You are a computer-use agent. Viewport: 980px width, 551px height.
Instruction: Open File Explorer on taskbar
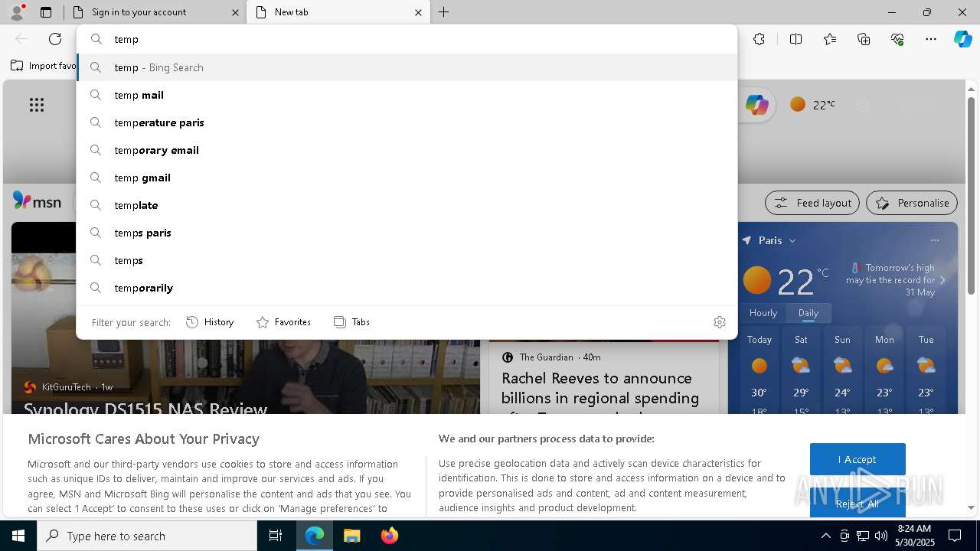coord(351,536)
